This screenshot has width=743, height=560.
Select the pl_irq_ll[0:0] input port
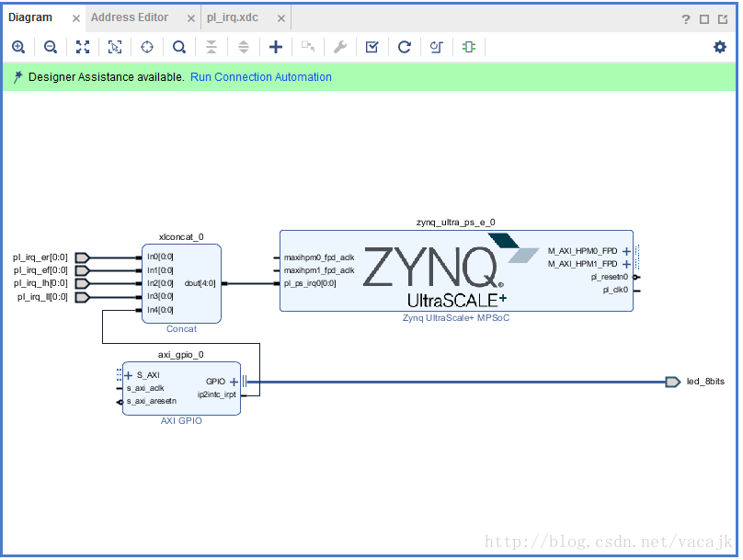click(83, 297)
